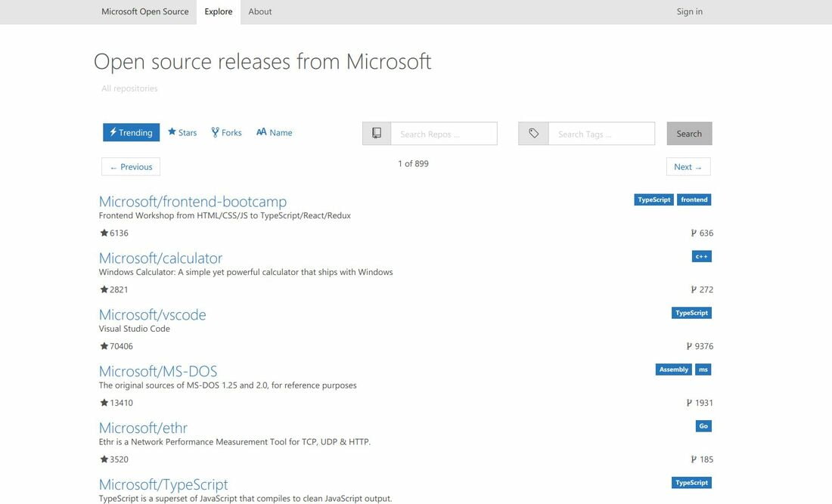Image resolution: width=832 pixels, height=504 pixels.
Task: Toggle the Go language tag on Microsoft/ethr
Action: click(x=703, y=425)
